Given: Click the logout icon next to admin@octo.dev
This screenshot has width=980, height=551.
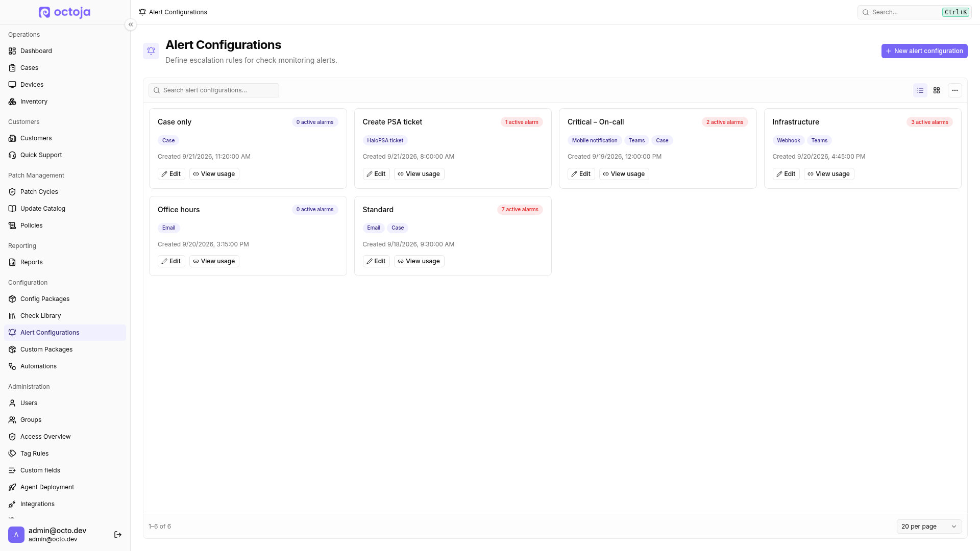Looking at the screenshot, I should pos(118,535).
